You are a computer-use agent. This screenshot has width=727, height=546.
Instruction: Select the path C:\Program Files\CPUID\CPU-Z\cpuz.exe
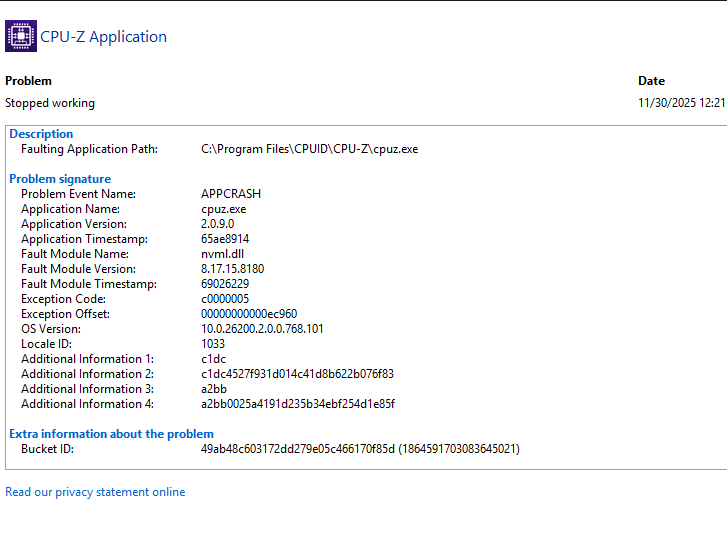point(309,149)
